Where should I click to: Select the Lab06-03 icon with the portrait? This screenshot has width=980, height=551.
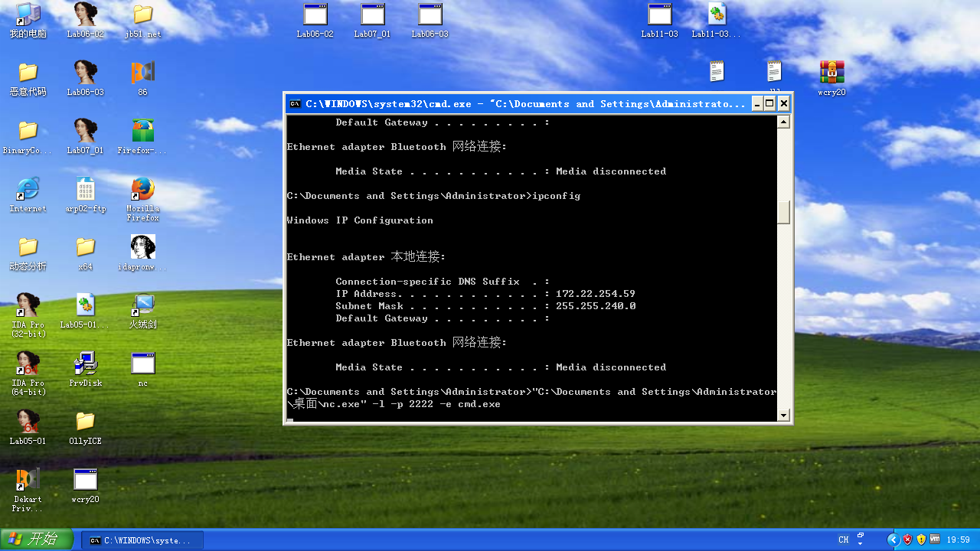point(85,79)
